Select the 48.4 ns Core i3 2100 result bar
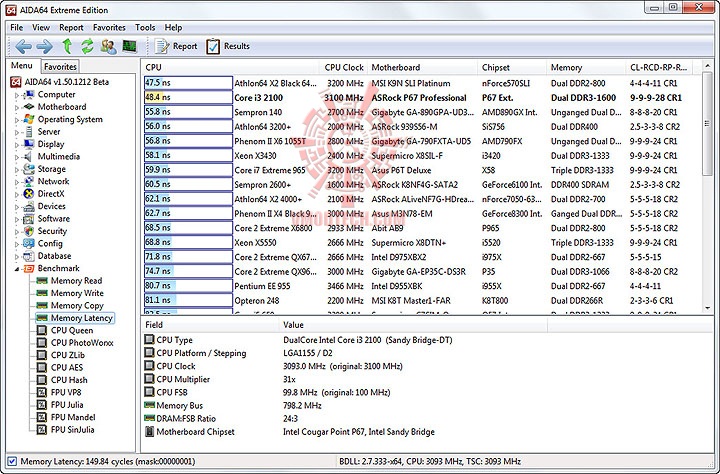Image resolution: width=720 pixels, height=474 pixels. click(x=188, y=98)
